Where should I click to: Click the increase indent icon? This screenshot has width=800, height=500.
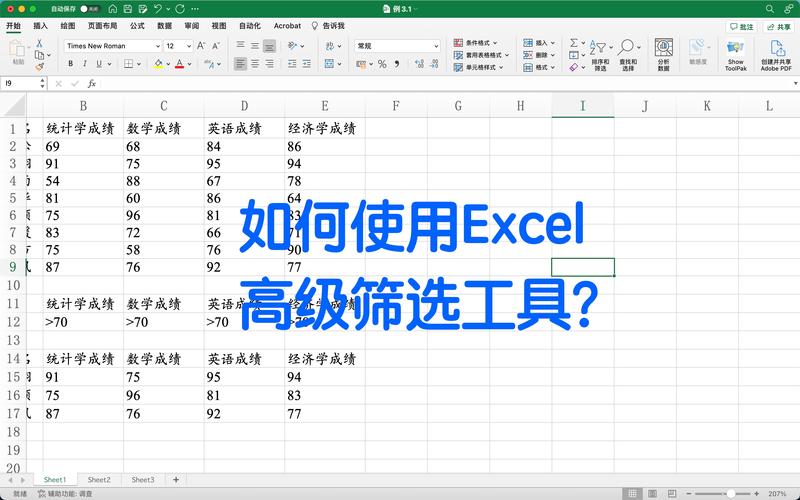click(x=307, y=64)
